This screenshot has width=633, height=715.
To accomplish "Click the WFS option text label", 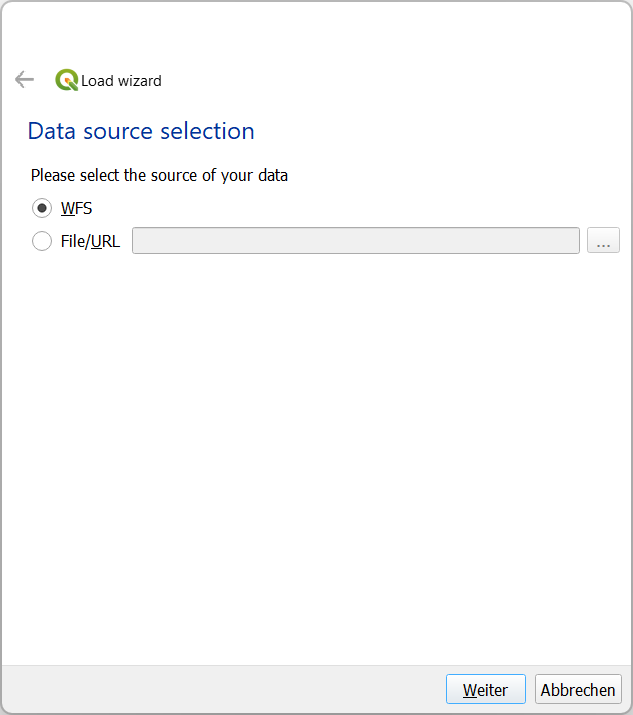I will click(x=77, y=208).
